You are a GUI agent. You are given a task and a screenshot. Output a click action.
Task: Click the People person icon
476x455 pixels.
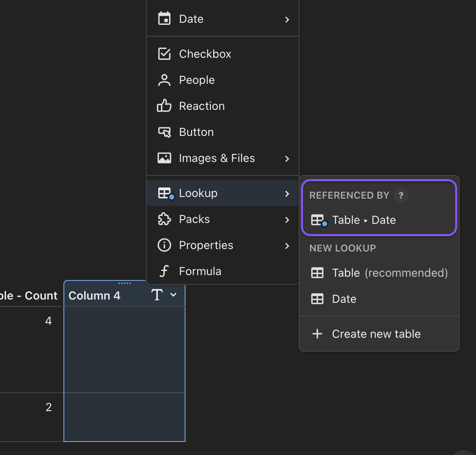coord(164,80)
